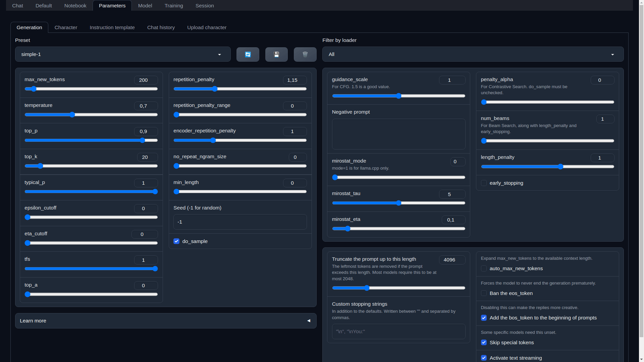This screenshot has width=644, height=362.
Task: Click the delete preset icon
Action: (x=305, y=54)
